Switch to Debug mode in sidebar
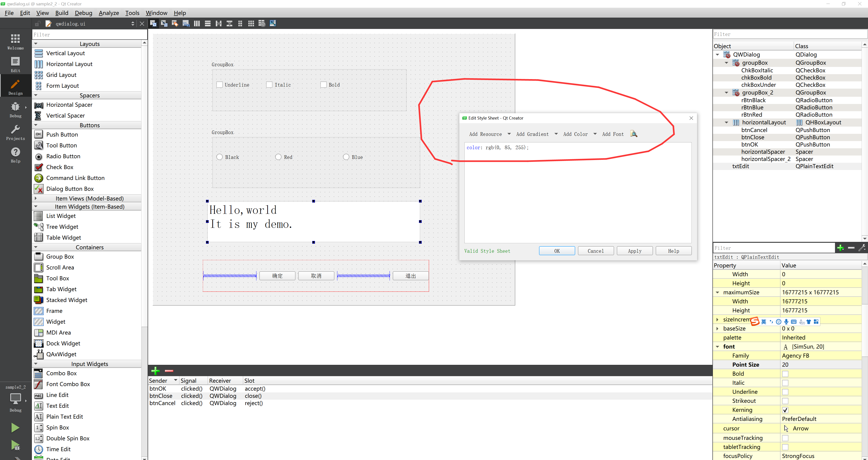 [x=16, y=109]
